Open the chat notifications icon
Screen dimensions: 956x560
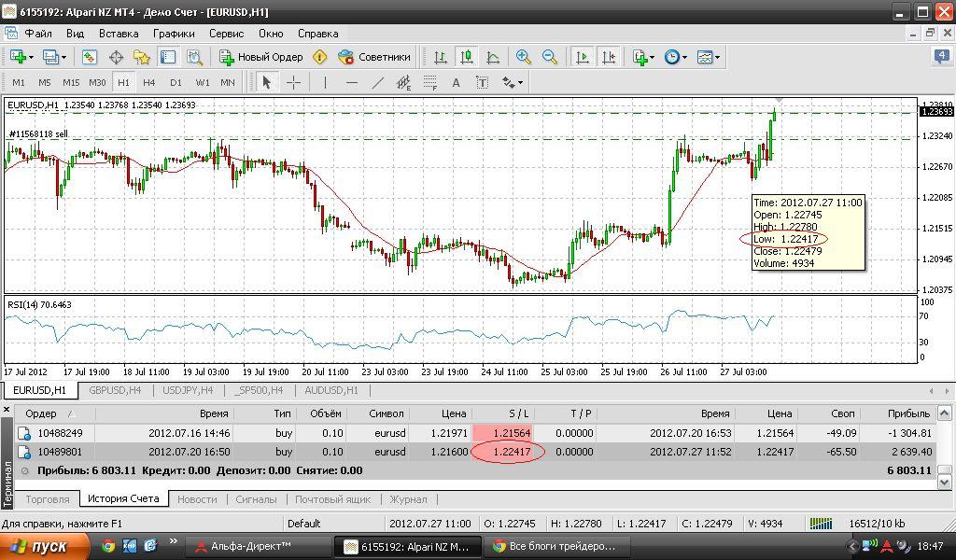[x=941, y=57]
